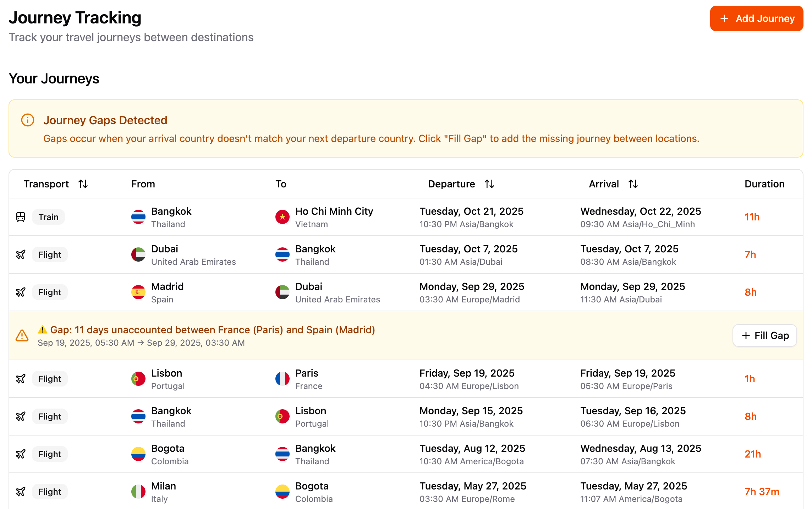Sort journeys by Departure column arrows
Screen dimensions: 812x509
[489, 184]
